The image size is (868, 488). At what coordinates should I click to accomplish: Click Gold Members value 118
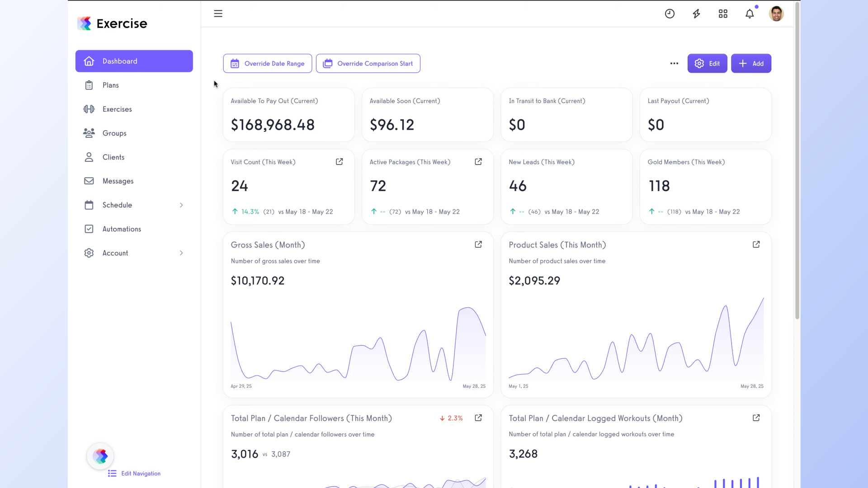[659, 186]
